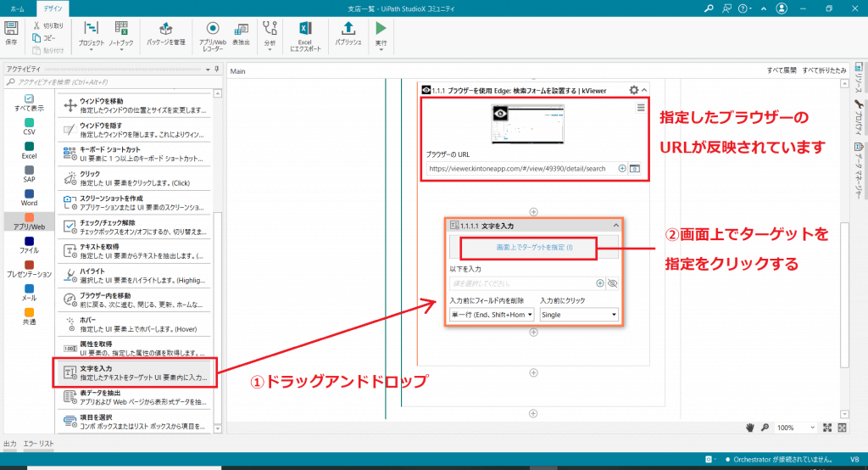Toggle the eye icon in text input field
The width and height of the screenshot is (868, 470).
(x=613, y=283)
